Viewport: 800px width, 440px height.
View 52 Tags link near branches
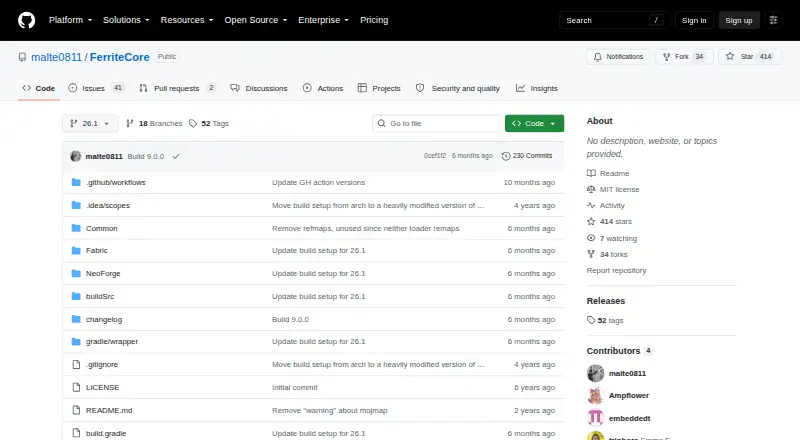click(x=209, y=124)
